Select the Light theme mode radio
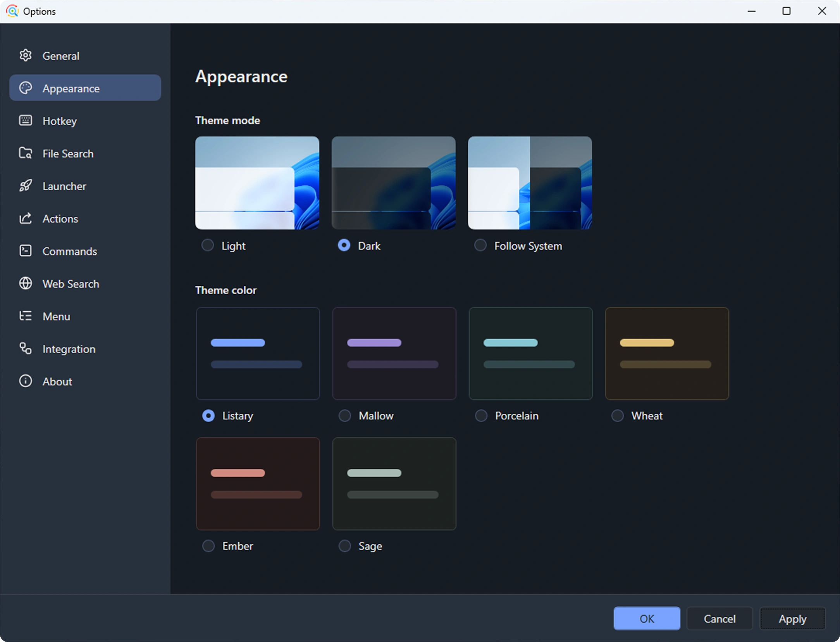 pos(208,245)
